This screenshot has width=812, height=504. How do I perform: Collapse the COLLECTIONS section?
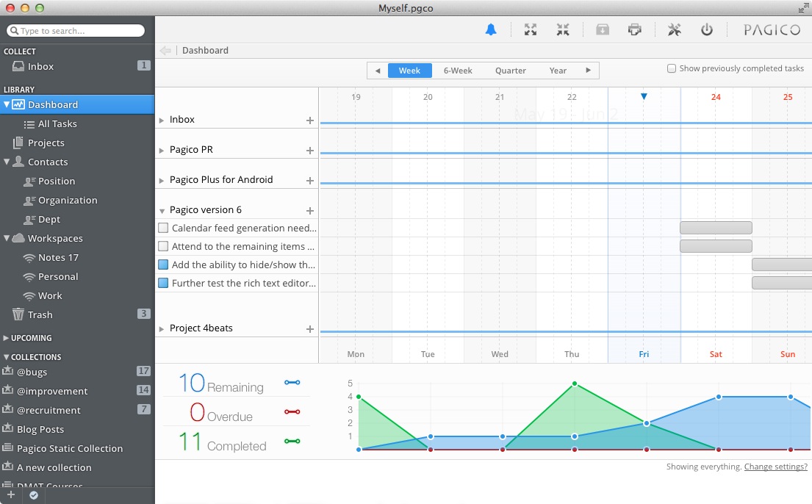6,357
